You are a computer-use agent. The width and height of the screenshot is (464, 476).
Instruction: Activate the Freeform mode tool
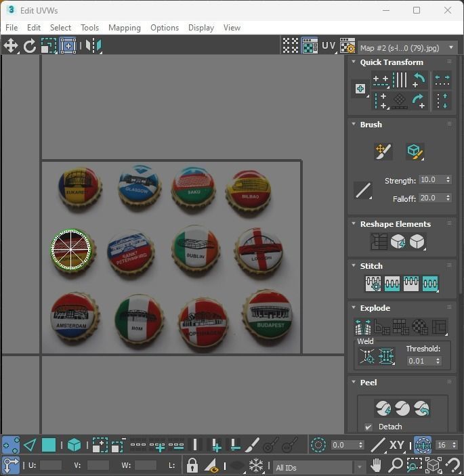coord(68,46)
